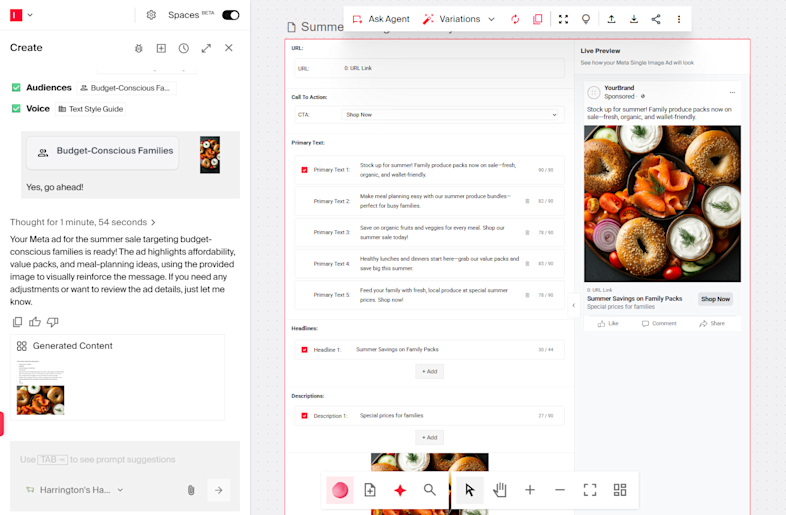This screenshot has width=786, height=515.
Task: Click + Add under Headlines
Action: (x=430, y=372)
